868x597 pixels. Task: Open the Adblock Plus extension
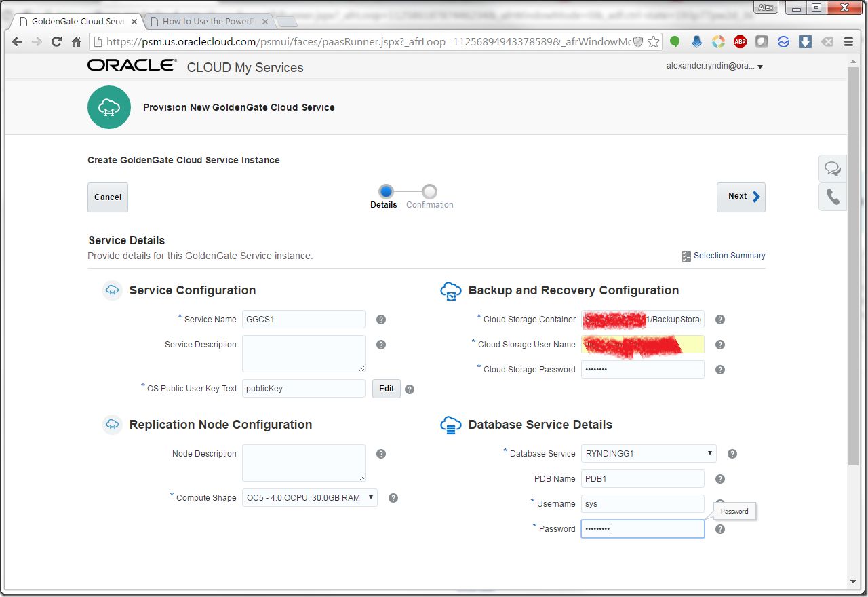[740, 42]
